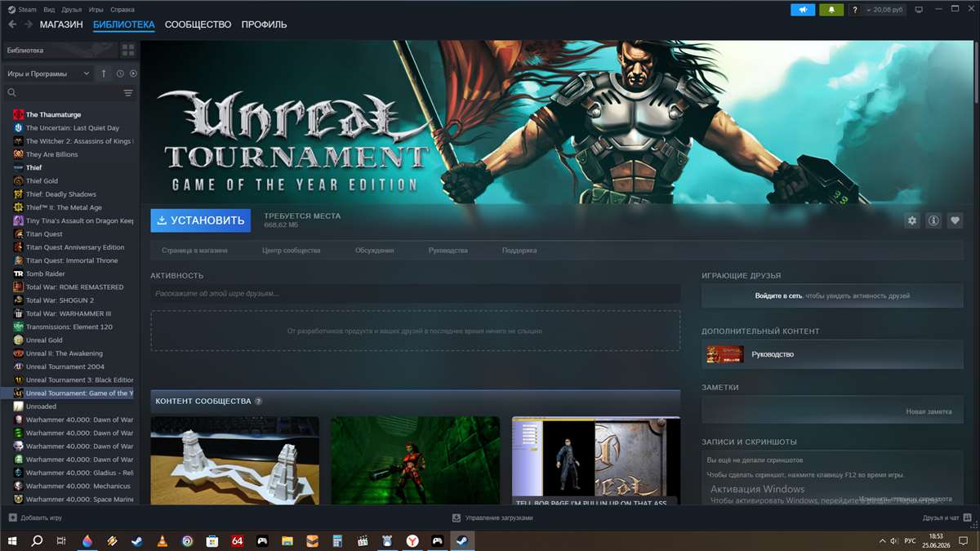Open the wallet balance 20,08 руб dropdown
The height and width of the screenshot is (551, 980).
click(x=885, y=10)
